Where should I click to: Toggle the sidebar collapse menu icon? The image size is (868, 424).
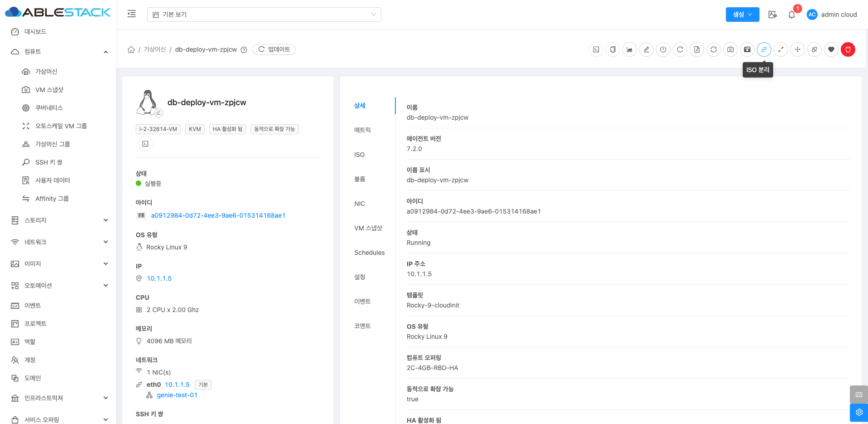132,14
